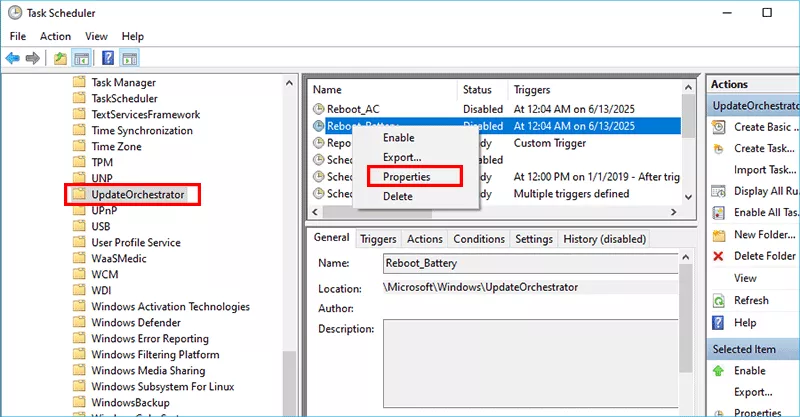Viewport: 800px width, 417px height.
Task: Click the USB folder icon
Action: click(x=79, y=226)
